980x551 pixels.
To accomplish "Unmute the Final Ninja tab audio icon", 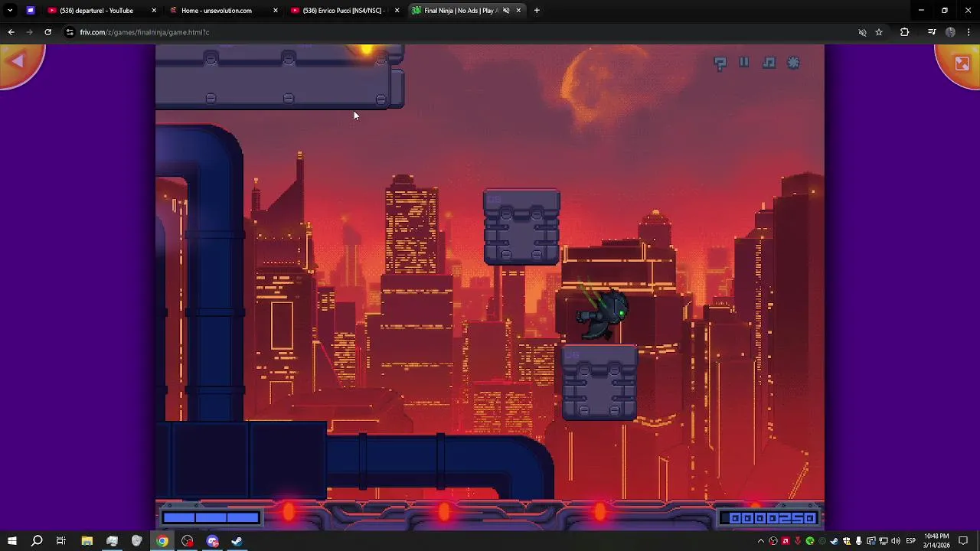I will click(x=506, y=11).
